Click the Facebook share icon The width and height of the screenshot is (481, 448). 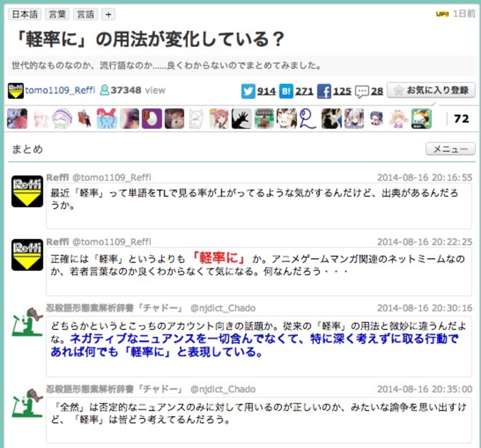click(324, 91)
